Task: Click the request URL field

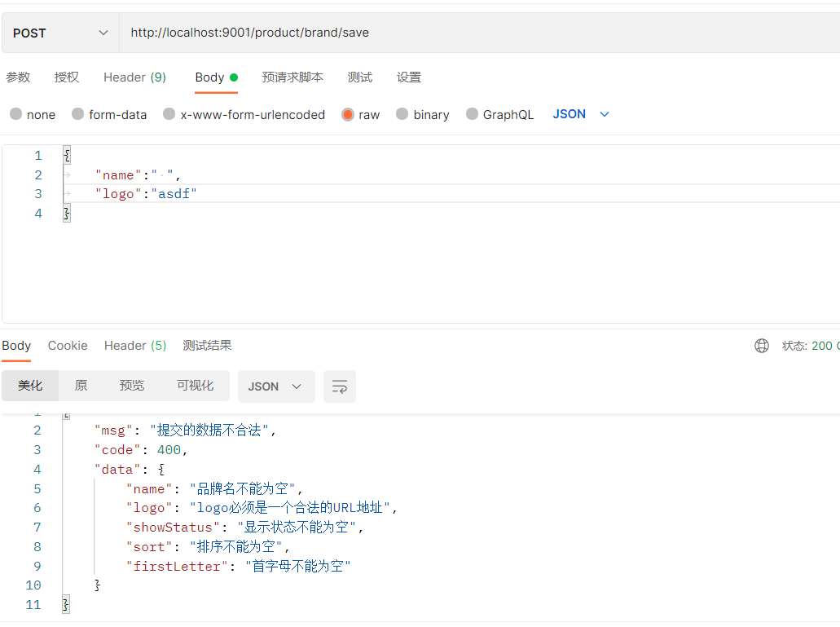Action: point(479,33)
